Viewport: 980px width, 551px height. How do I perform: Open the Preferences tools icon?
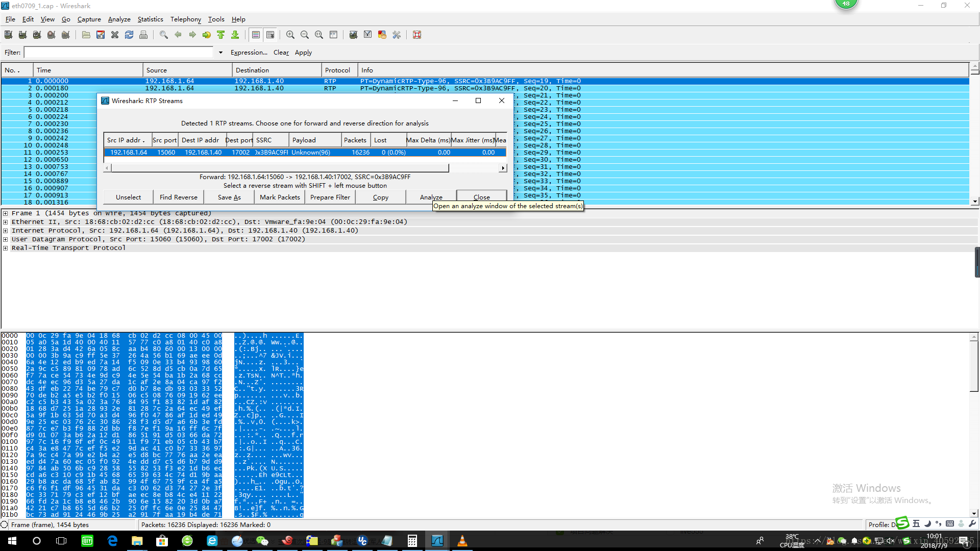coord(397,35)
